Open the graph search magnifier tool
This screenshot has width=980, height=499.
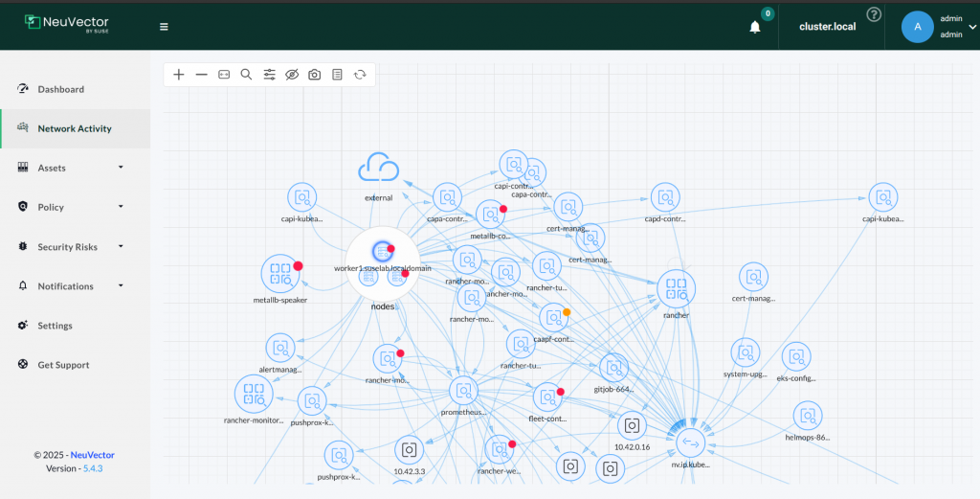point(246,75)
